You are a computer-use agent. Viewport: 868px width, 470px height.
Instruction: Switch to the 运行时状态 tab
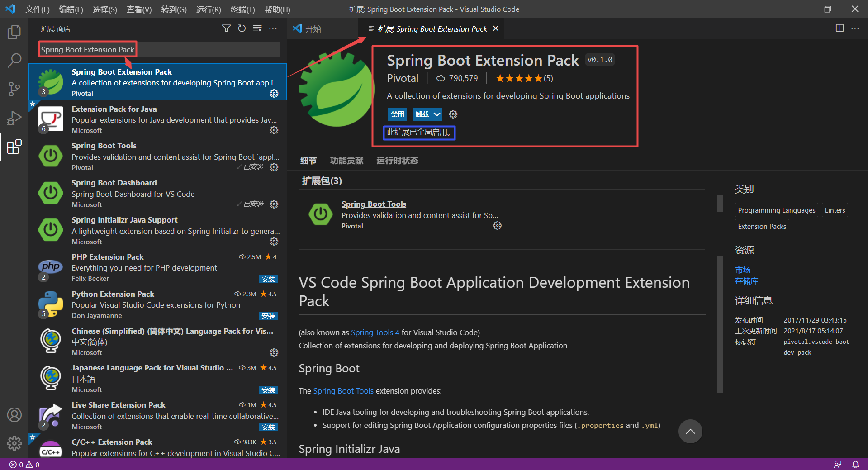(x=397, y=161)
